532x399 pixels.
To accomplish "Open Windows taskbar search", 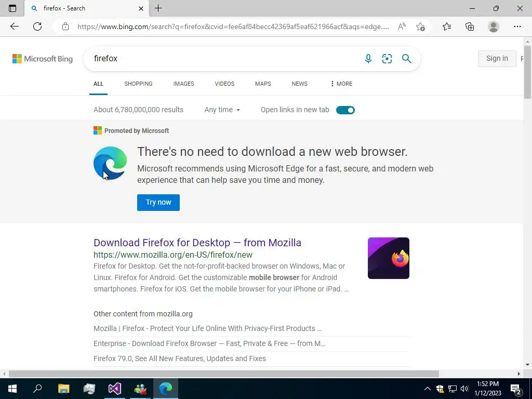I will click(x=37, y=389).
